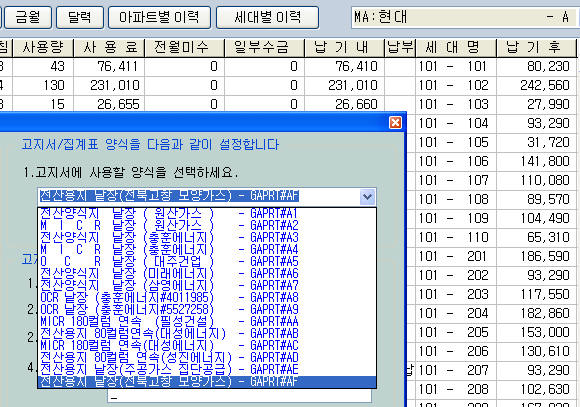Select 사용량 cell 130
Screen dimensions: 580x407
[x=43, y=86]
